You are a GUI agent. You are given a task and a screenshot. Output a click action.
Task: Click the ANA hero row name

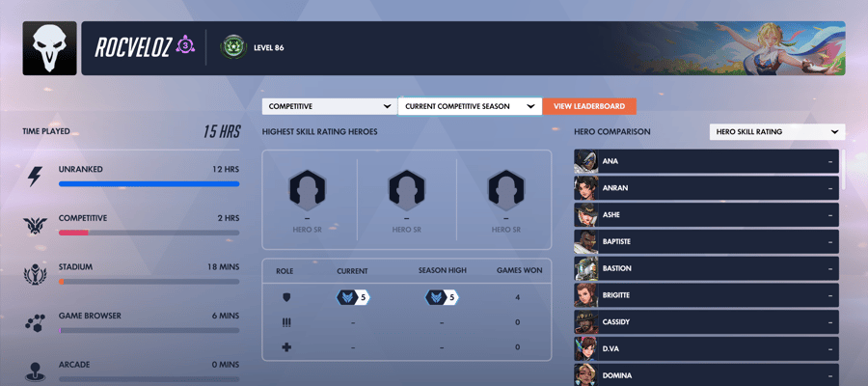610,162
